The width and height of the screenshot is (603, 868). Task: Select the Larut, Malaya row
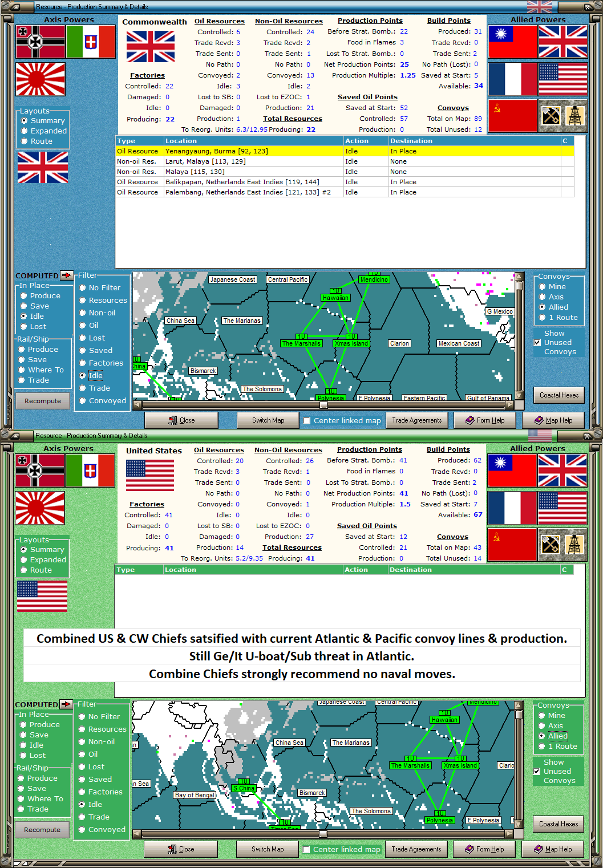(x=345, y=161)
